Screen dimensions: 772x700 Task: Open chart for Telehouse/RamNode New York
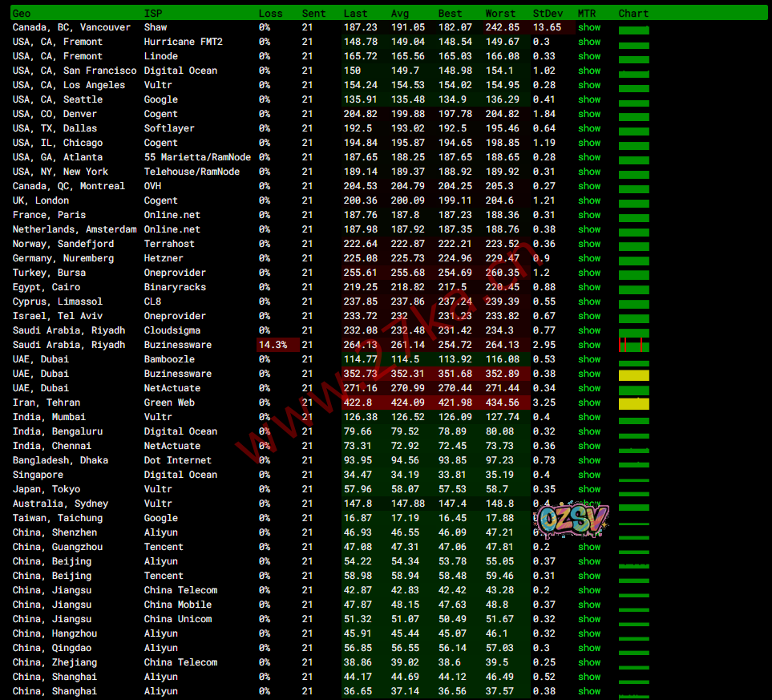tap(633, 174)
